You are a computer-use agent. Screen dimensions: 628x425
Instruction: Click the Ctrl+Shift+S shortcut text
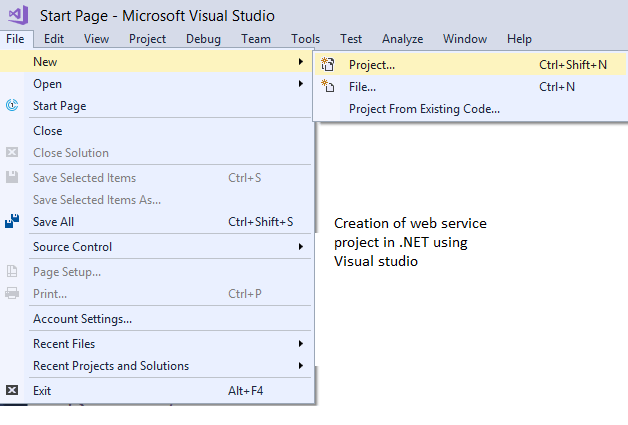coord(261,222)
